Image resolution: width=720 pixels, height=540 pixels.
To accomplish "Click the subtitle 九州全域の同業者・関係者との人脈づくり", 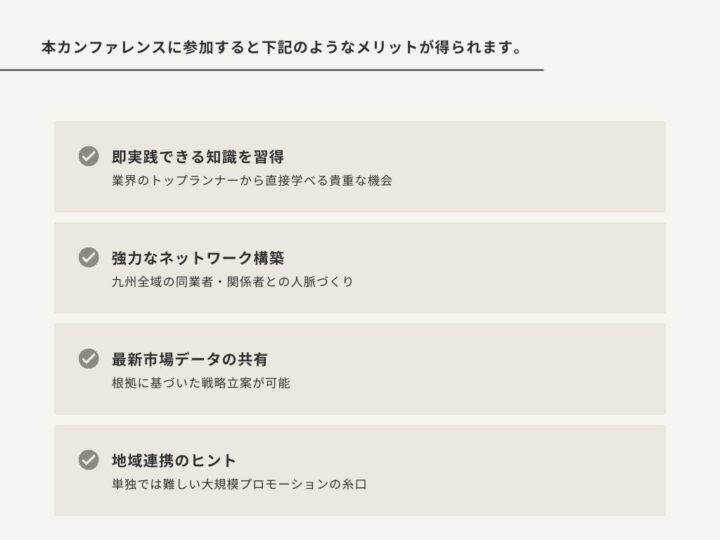I will pyautogui.click(x=232, y=282).
